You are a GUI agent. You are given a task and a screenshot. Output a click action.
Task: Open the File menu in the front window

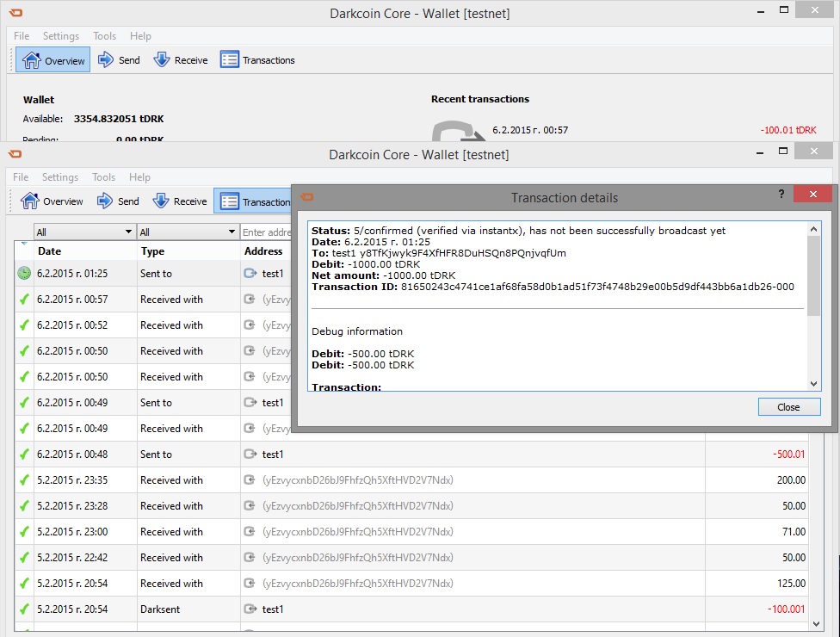pos(21,177)
